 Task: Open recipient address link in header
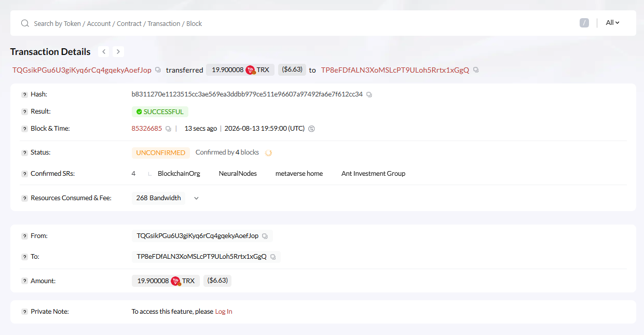395,70
